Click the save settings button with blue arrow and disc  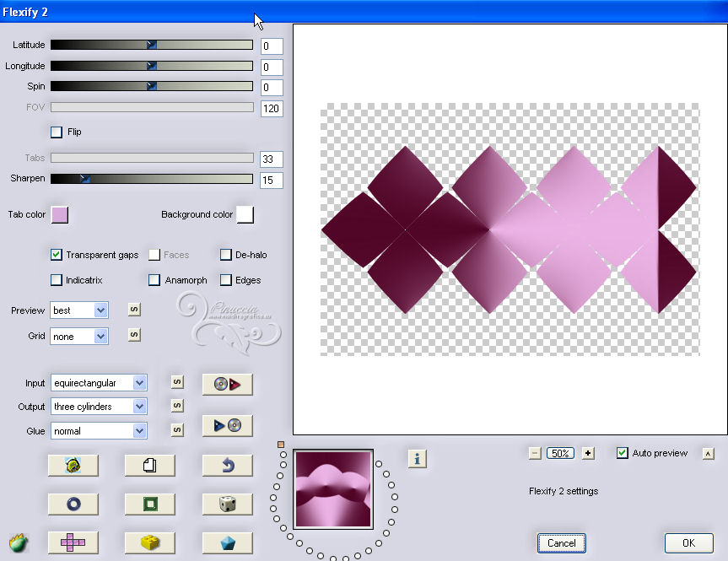pos(228,425)
